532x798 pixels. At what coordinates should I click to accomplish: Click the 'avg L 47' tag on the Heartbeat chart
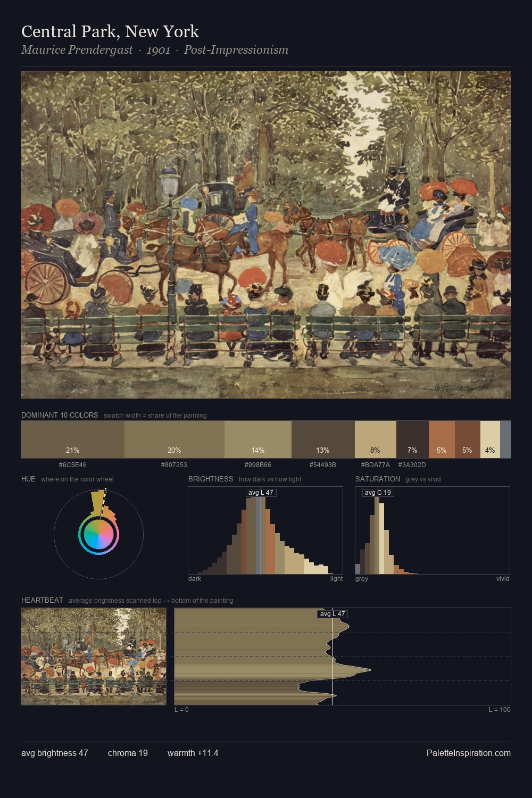(332, 614)
